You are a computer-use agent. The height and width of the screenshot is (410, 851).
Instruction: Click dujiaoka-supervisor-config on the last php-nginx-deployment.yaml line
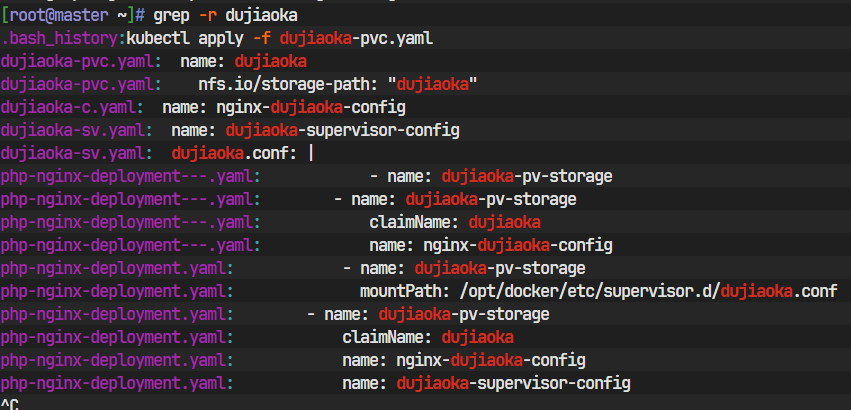point(513,383)
